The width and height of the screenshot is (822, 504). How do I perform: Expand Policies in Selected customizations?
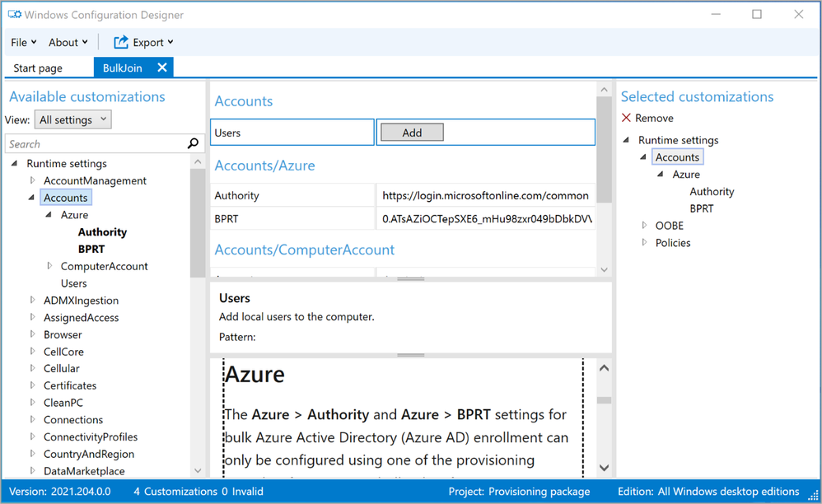click(644, 243)
